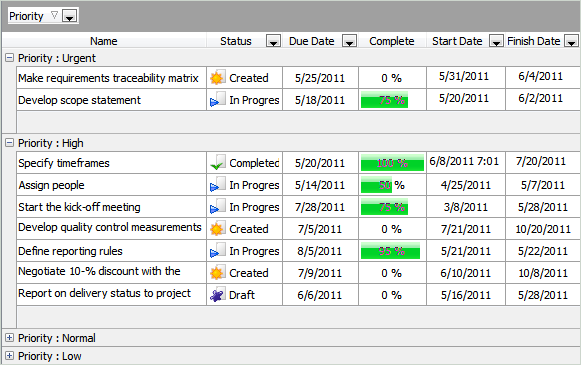Open the Priority grouping filter dropdown
This screenshot has height=365, width=581.
point(70,16)
